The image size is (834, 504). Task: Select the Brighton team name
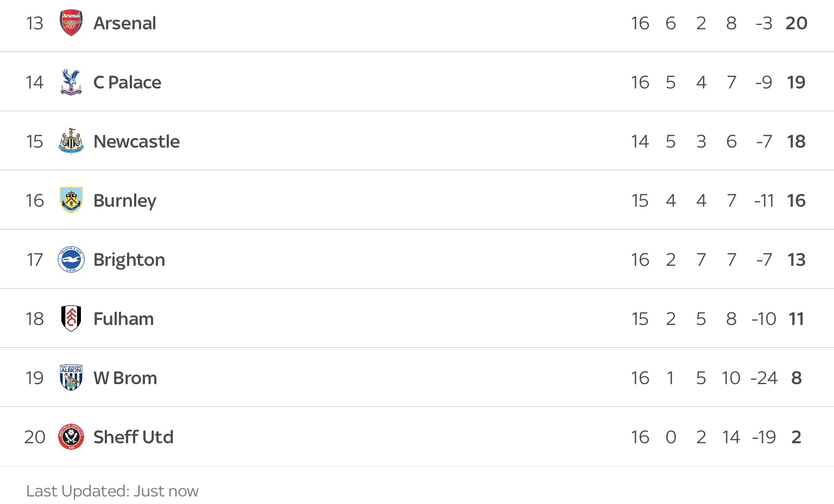point(129,260)
